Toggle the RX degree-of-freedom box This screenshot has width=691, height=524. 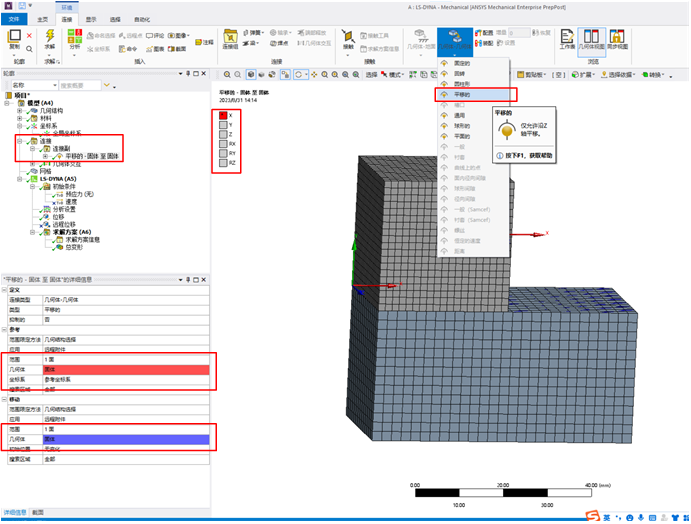click(223, 144)
